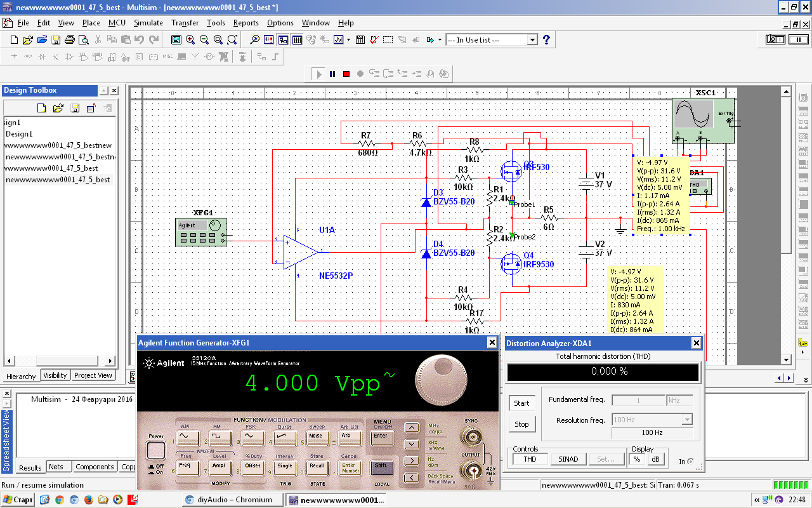Open file icon in Design Toolbox
Screen dimensions: 812x508
58,108
